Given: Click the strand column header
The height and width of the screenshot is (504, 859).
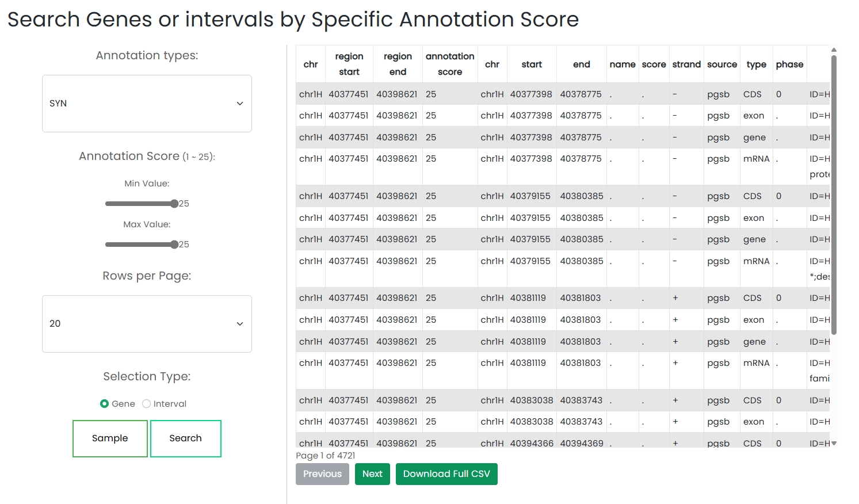Looking at the screenshot, I should (x=686, y=64).
